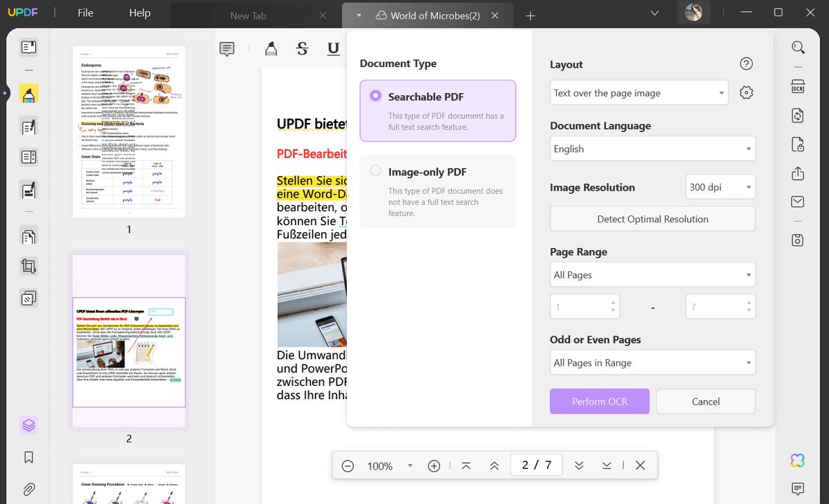The height and width of the screenshot is (504, 829).
Task: Click the Perform OCR button
Action: click(600, 401)
